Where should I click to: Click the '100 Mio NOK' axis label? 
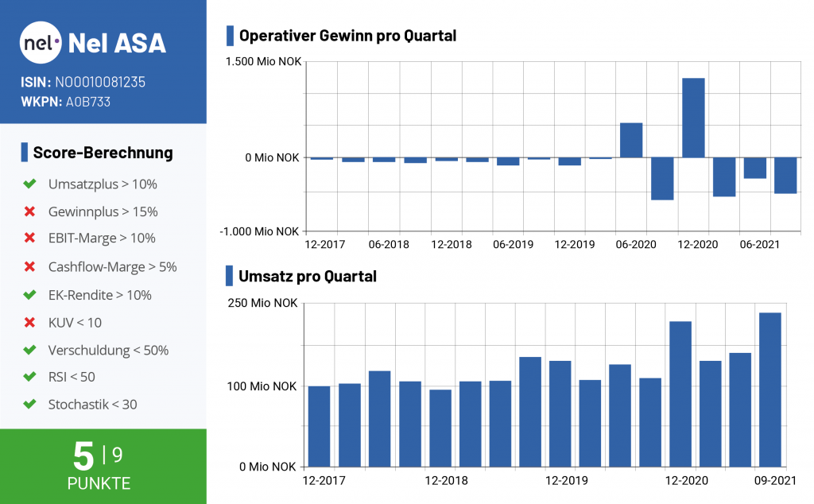[262, 386]
